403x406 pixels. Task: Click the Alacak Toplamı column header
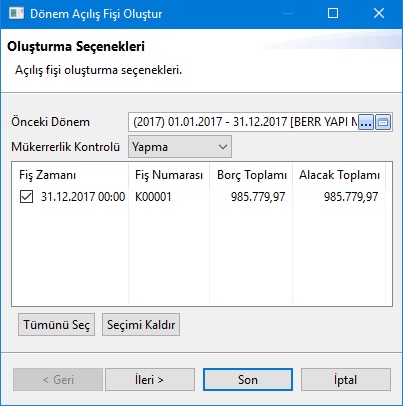[339, 175]
